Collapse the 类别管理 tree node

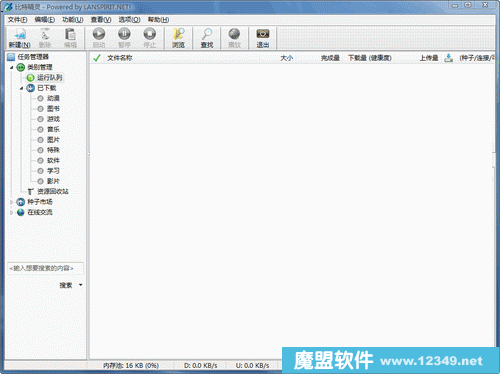pyautogui.click(x=12, y=68)
